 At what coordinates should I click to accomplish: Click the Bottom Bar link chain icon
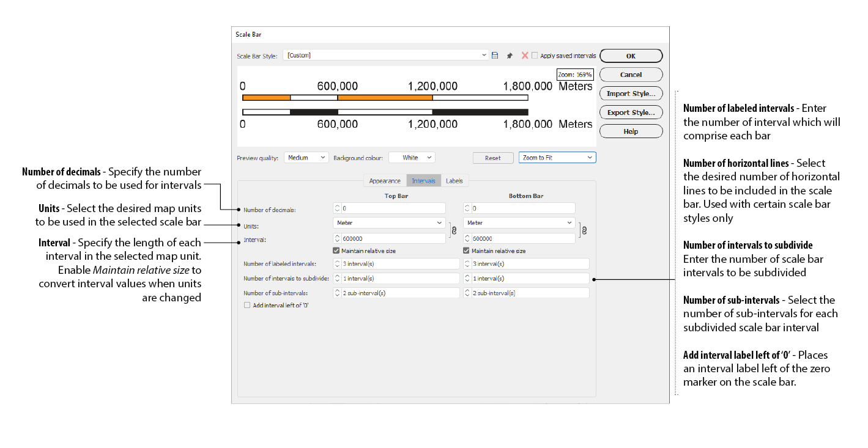point(584,230)
